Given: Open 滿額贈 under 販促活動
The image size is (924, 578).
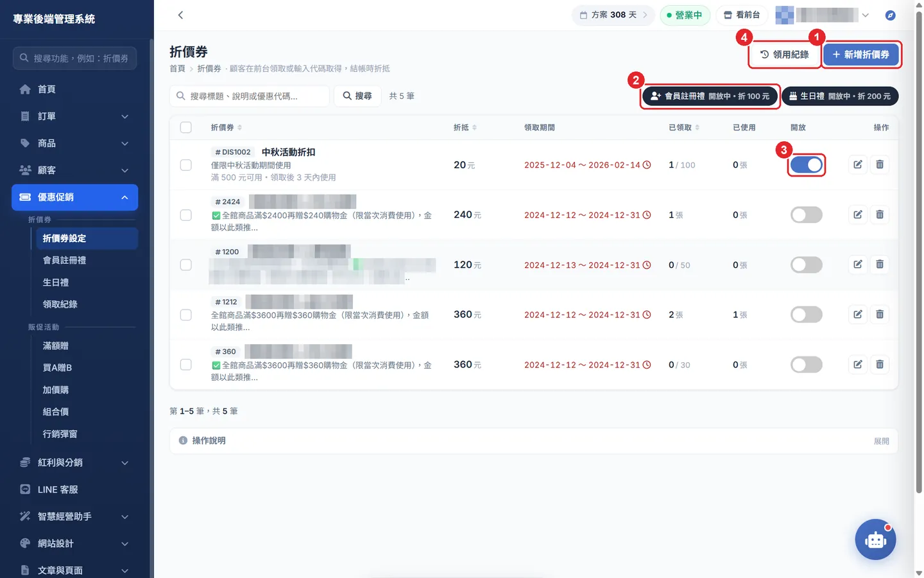Looking at the screenshot, I should click(56, 346).
